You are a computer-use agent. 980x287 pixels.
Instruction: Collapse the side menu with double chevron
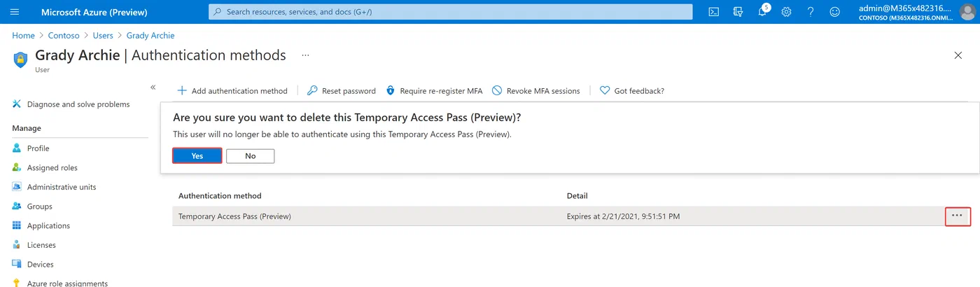(x=153, y=87)
